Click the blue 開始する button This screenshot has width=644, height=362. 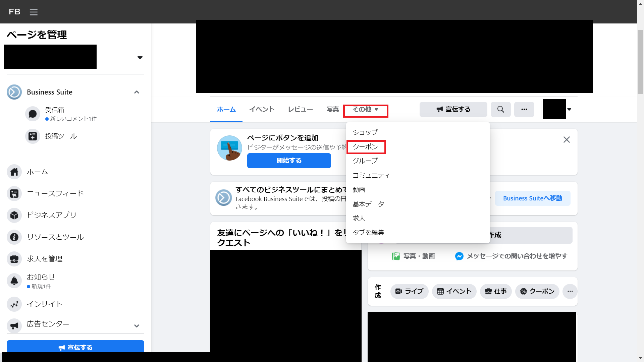point(289,161)
